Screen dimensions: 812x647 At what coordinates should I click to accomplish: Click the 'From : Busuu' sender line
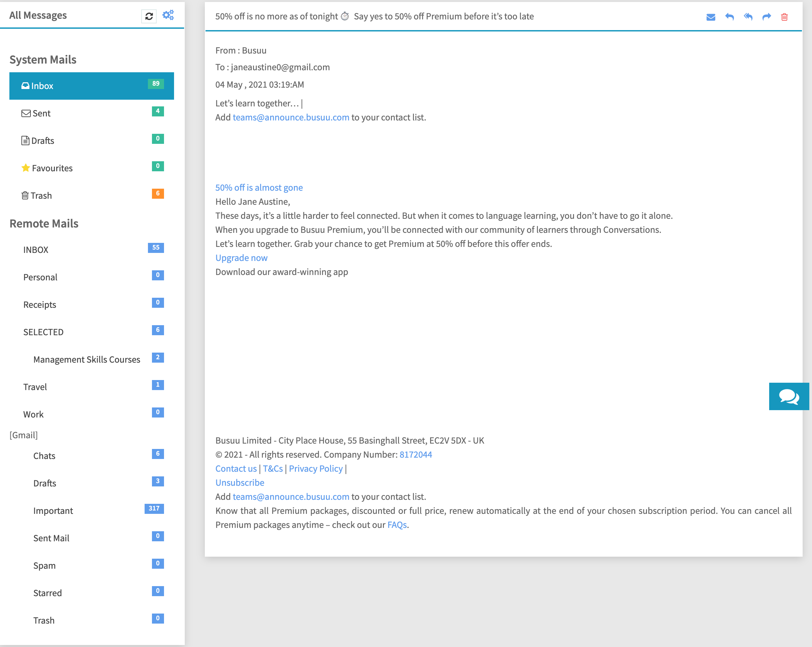(x=241, y=51)
